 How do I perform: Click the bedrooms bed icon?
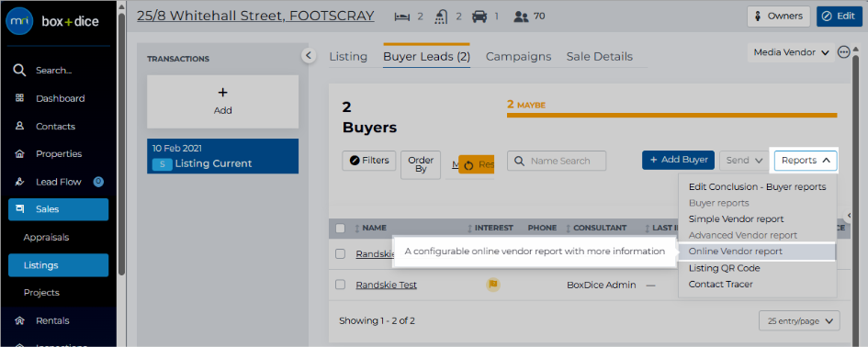(x=401, y=17)
